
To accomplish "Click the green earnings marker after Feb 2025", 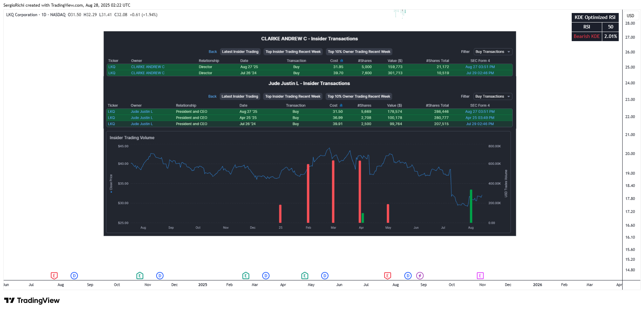I will [246, 276].
